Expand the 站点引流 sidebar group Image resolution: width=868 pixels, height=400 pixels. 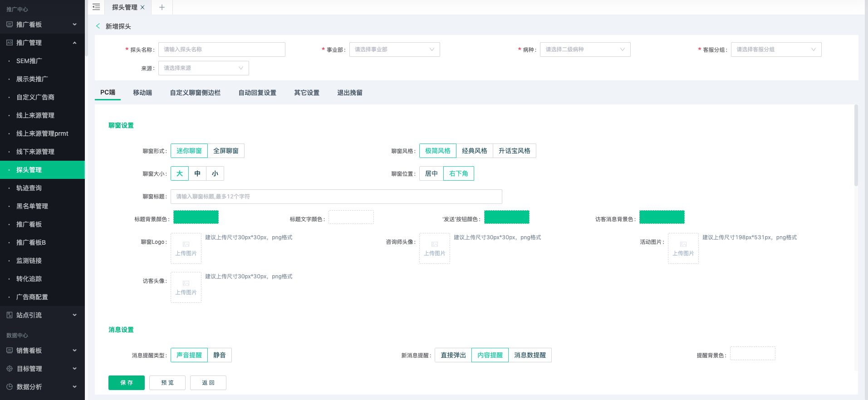click(x=74, y=315)
